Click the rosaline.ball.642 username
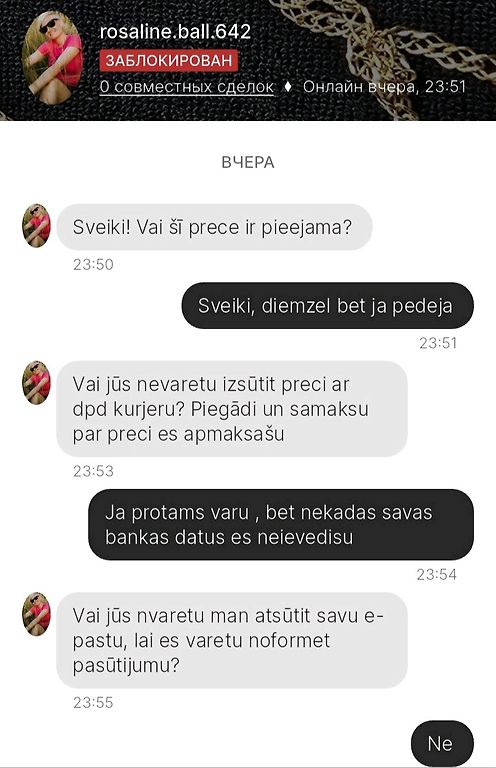Viewport: 496px width, 768px height. pyautogui.click(x=175, y=32)
